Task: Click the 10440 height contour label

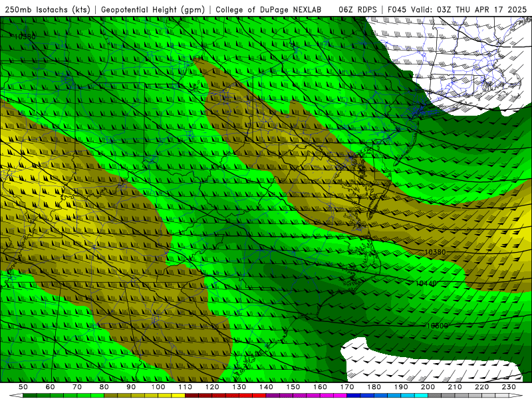Action: [x=426, y=283]
